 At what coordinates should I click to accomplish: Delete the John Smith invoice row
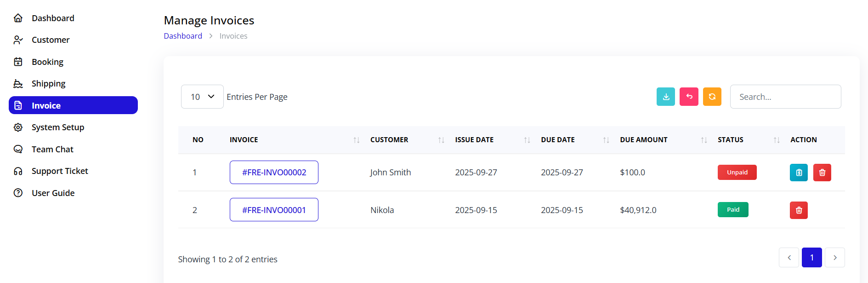(822, 173)
